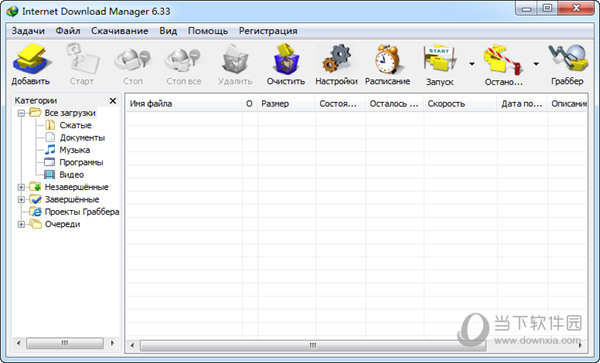Open the Задачи menu

tap(28, 31)
